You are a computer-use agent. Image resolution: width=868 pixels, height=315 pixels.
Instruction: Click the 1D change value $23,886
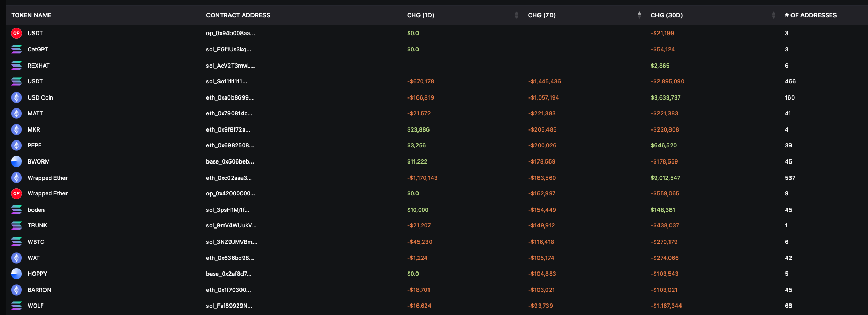[418, 129]
